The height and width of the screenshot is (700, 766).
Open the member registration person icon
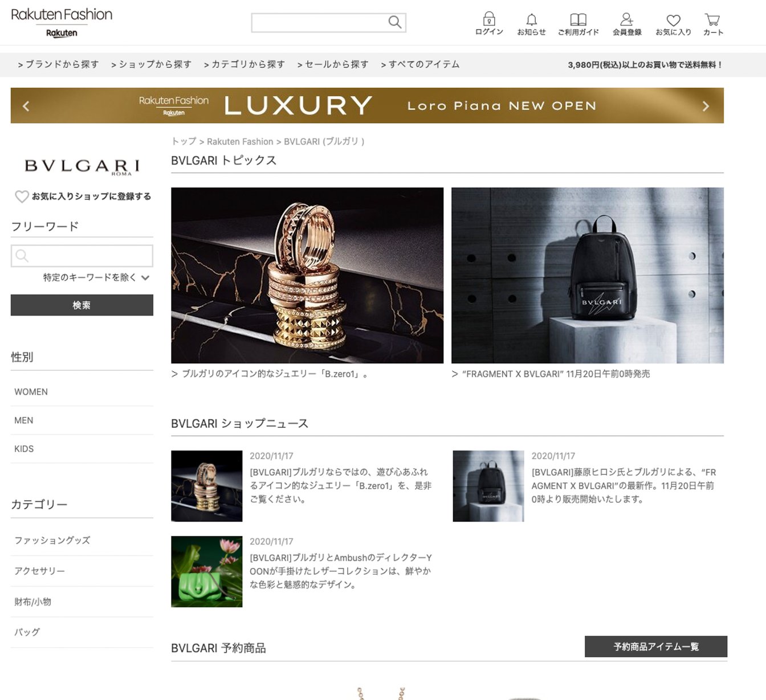(627, 20)
